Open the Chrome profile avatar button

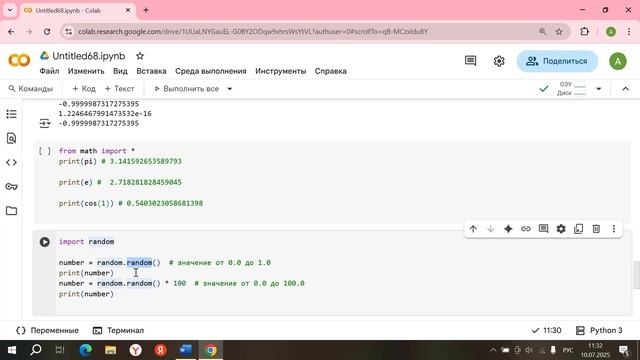point(611,31)
